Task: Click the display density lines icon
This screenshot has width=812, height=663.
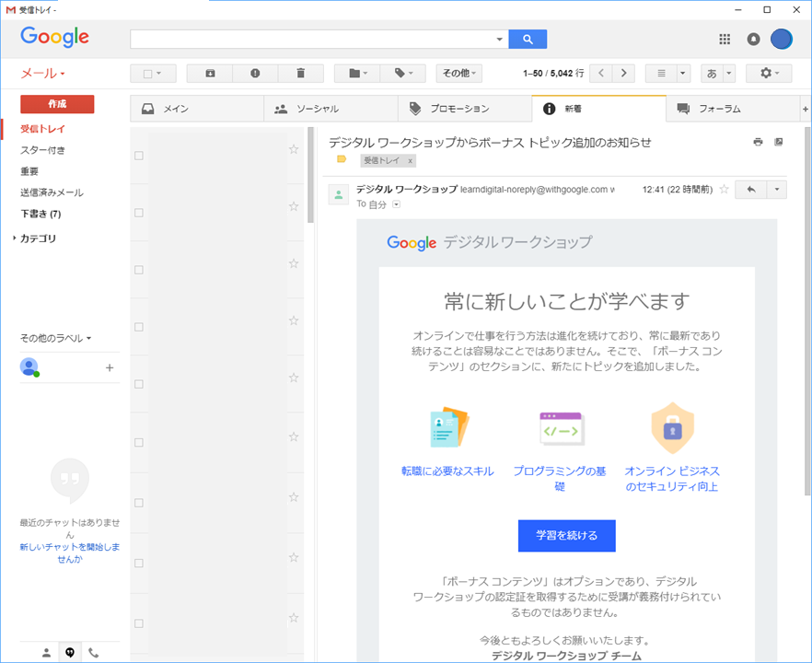Action: pos(661,73)
